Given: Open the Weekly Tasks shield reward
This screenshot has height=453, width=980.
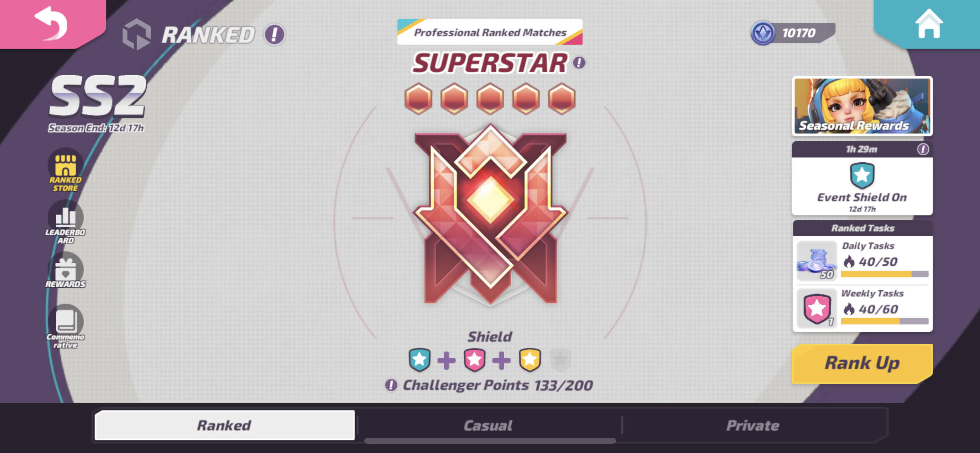Looking at the screenshot, I should coord(817,309).
